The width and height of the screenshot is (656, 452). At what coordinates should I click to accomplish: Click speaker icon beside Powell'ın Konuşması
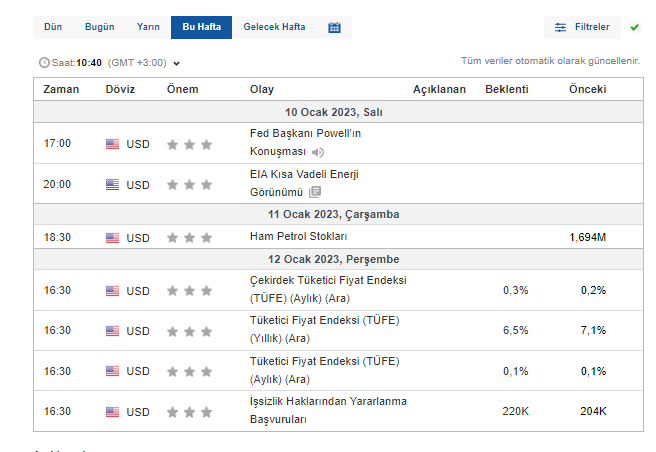tap(318, 152)
